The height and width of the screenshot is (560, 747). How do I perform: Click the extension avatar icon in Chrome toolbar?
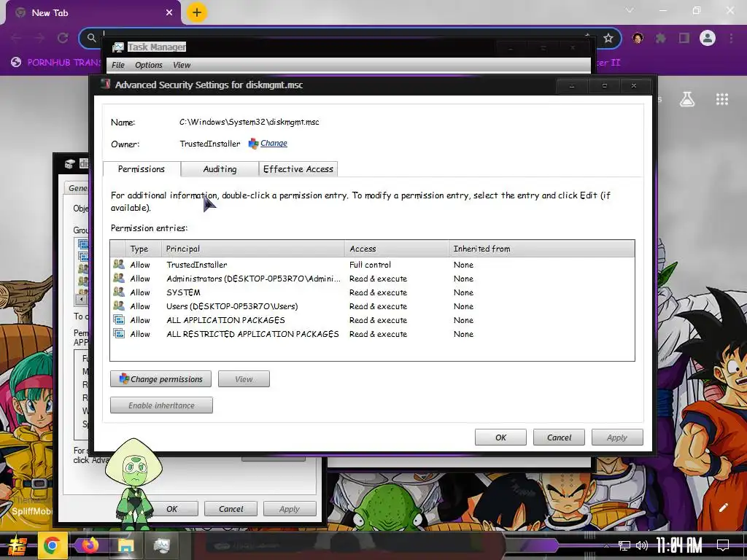(x=638, y=38)
